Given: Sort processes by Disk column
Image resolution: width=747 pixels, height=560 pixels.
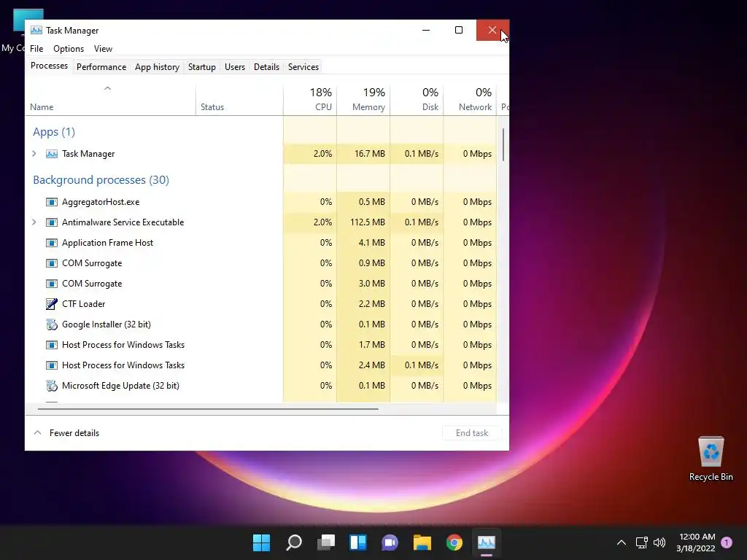Looking at the screenshot, I should coord(417,100).
